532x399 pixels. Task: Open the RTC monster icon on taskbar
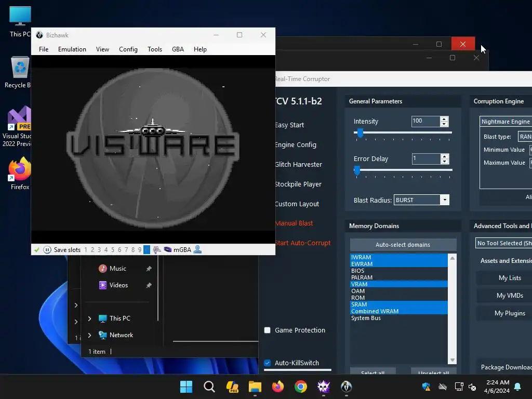(x=323, y=387)
